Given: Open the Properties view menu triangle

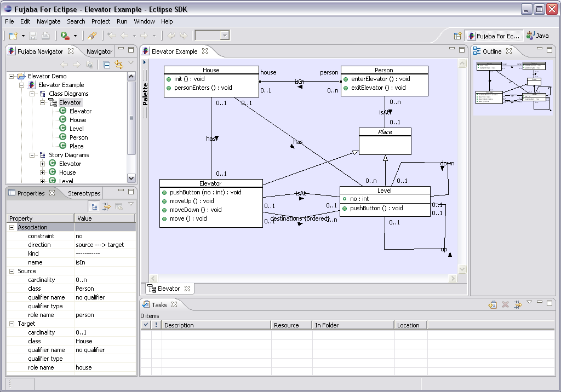Looking at the screenshot, I should (x=131, y=204).
